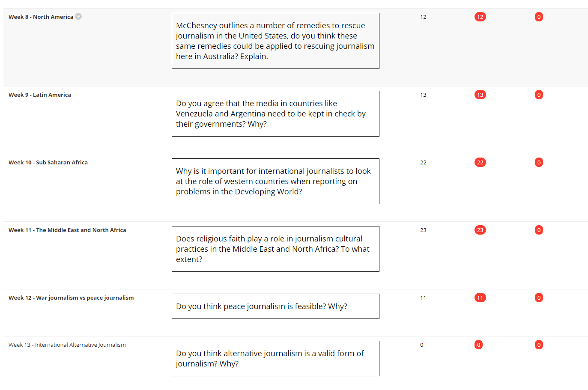Click the red 11 unread badge for Week 12
588x390 pixels.
click(x=480, y=298)
